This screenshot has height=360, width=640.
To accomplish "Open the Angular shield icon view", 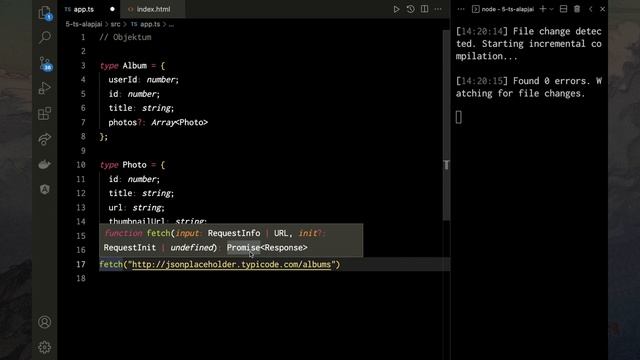I will [x=44, y=189].
